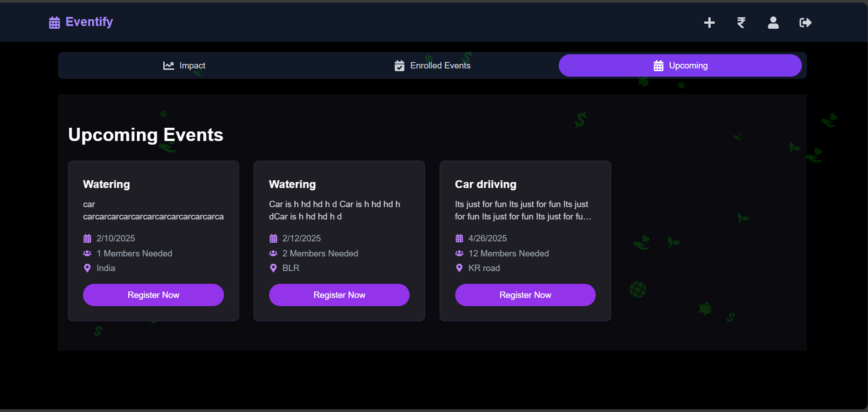Open the Eventify home link
868x412 pixels.
pyautogui.click(x=81, y=22)
